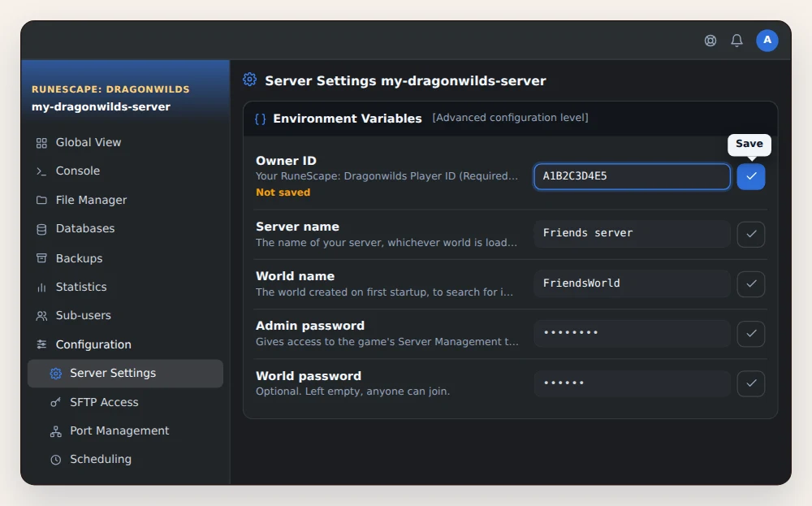Focus the Owner ID input field
Screen dimensions: 812x506
point(632,176)
